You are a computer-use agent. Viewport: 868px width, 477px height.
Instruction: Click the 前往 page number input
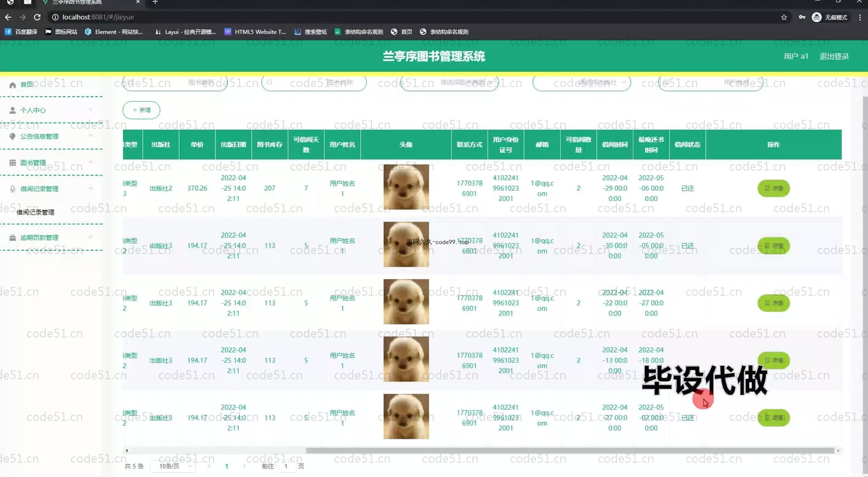(286, 466)
